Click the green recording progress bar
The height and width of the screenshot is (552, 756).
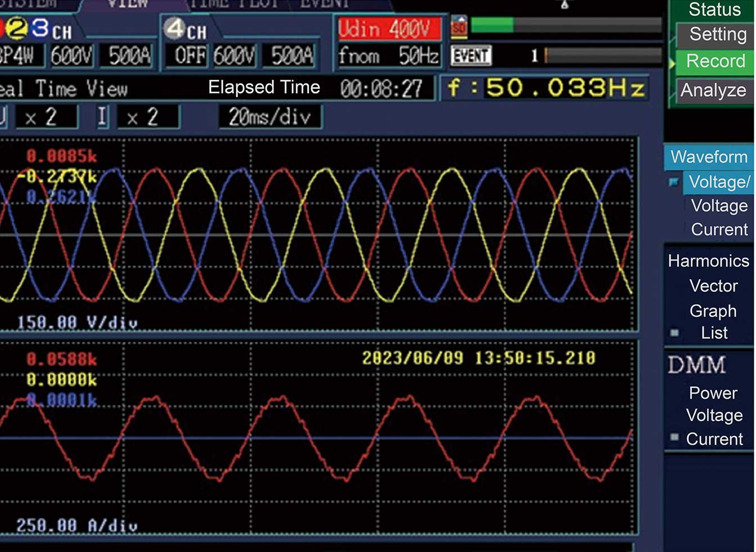click(x=492, y=25)
